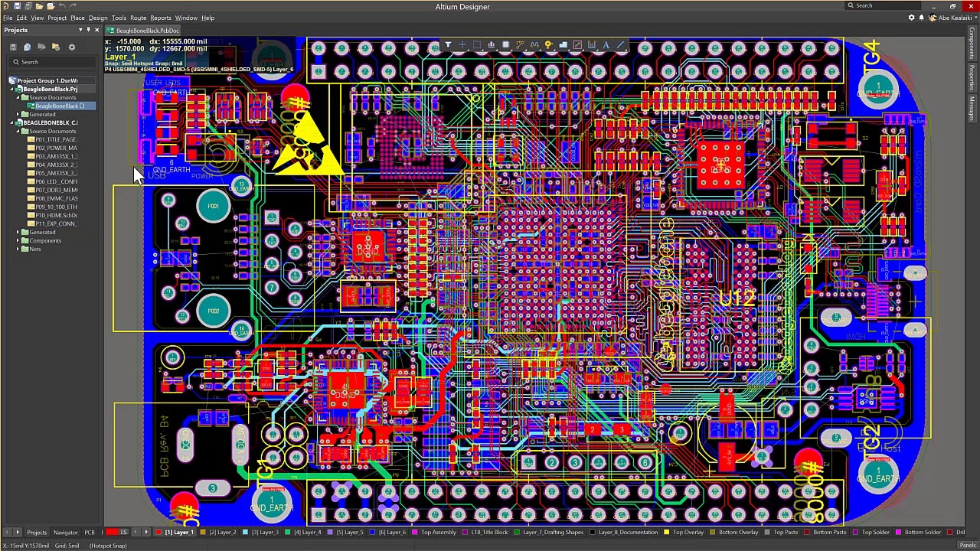Open the Place menu
The width and height of the screenshot is (980, 551).
77,18
